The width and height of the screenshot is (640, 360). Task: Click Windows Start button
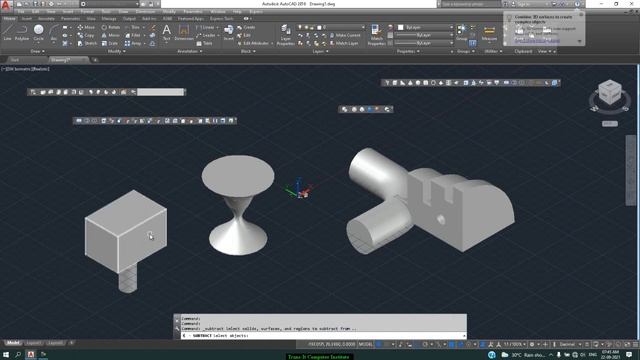pos(6,355)
